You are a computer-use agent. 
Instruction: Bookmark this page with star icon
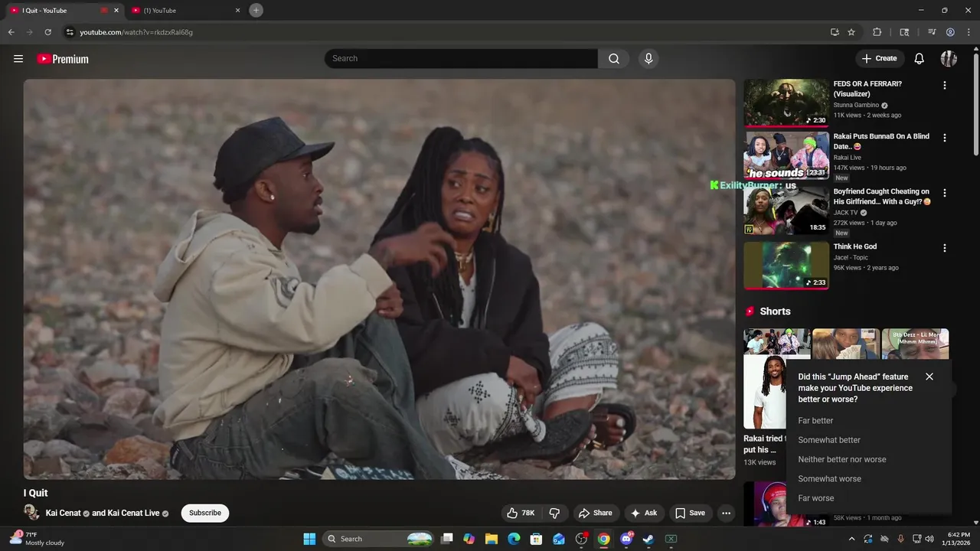(x=851, y=32)
